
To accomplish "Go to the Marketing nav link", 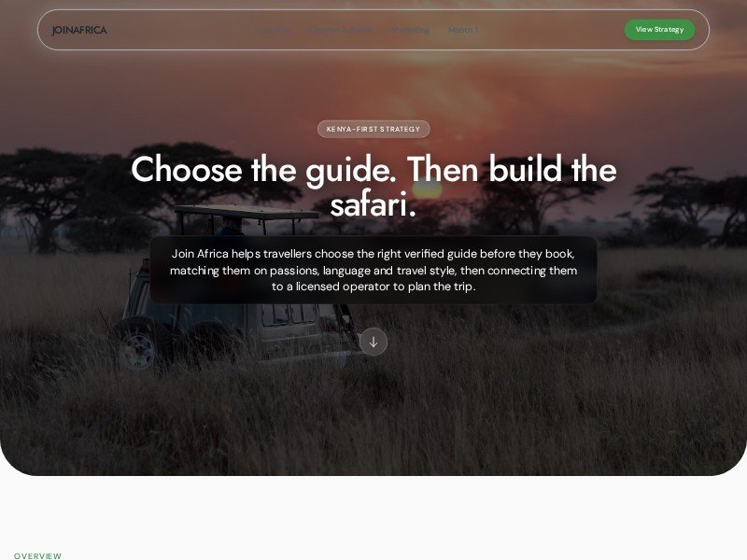I will tap(410, 30).
